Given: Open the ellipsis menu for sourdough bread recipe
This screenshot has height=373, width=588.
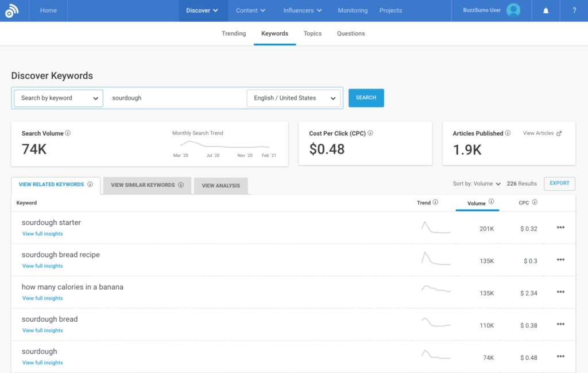Looking at the screenshot, I should pos(560,260).
